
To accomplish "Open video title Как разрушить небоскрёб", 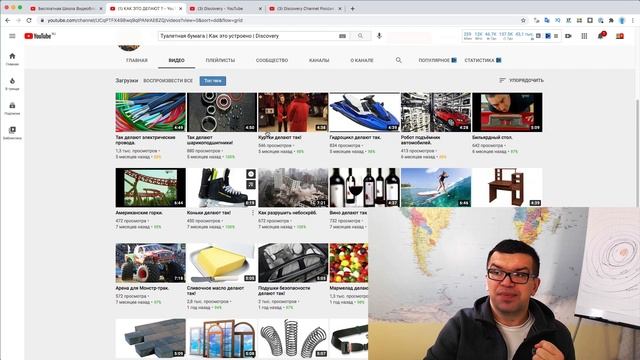I will pyautogui.click(x=287, y=213).
